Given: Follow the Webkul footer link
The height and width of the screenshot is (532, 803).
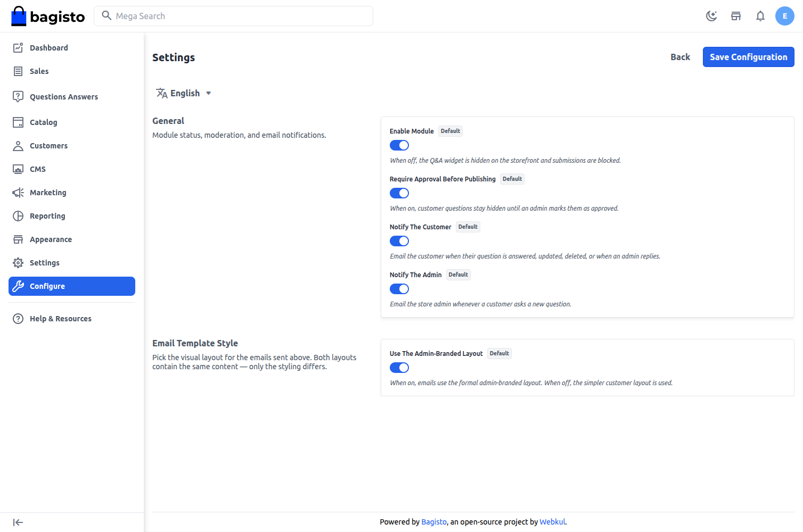Looking at the screenshot, I should 552,522.
